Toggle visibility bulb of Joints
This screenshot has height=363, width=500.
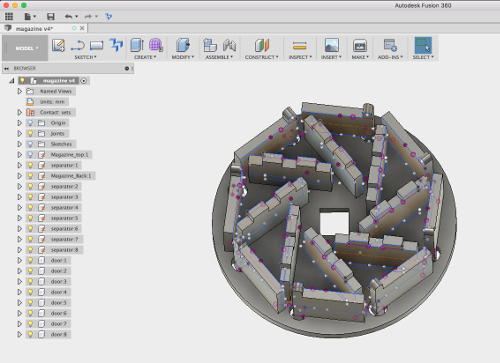[30, 134]
